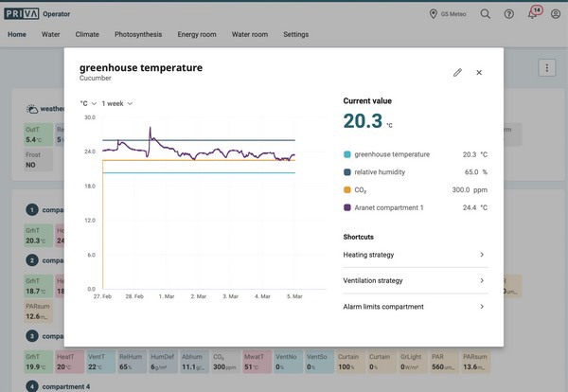This screenshot has width=568, height=392.
Task: Open the search magnifier icon
Action: [486, 13]
